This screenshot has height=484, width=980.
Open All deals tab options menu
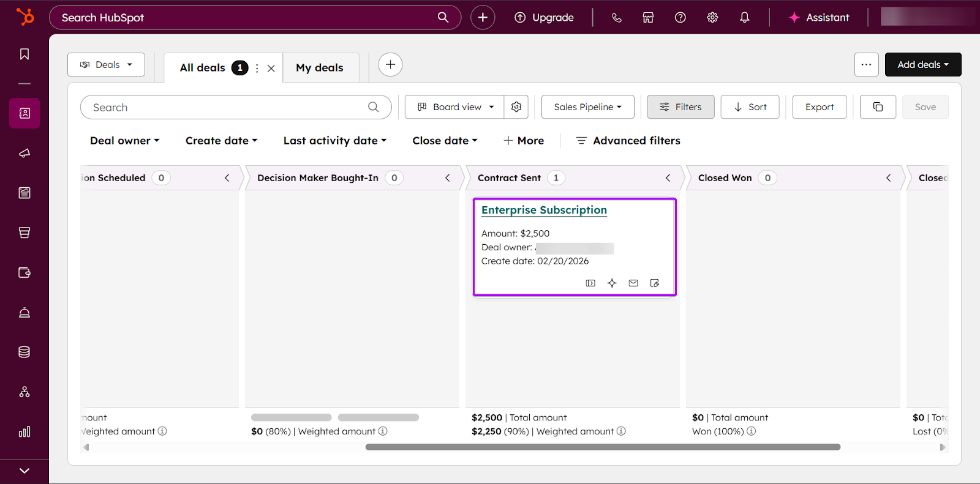point(257,69)
